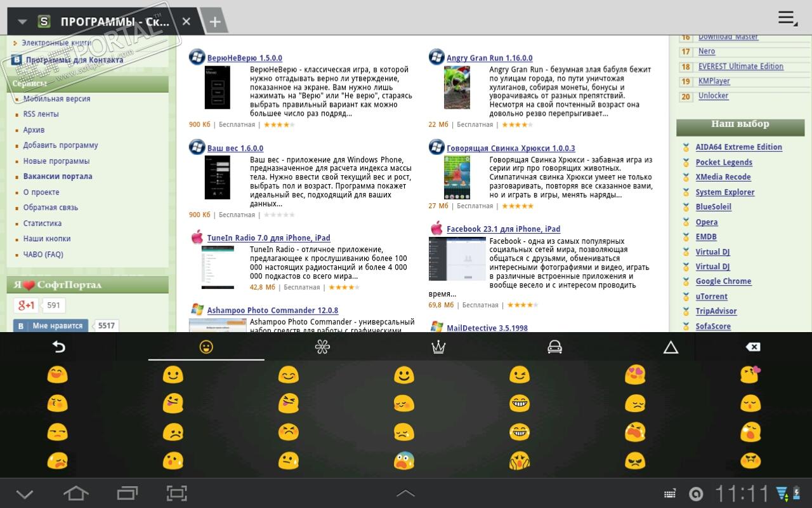
Task: Click the ВерюНеВерю screenshot thumbnail
Action: click(217, 87)
